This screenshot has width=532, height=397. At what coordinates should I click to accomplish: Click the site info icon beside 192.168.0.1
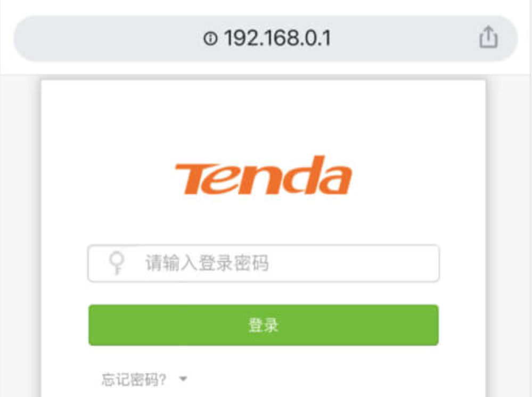[210, 38]
